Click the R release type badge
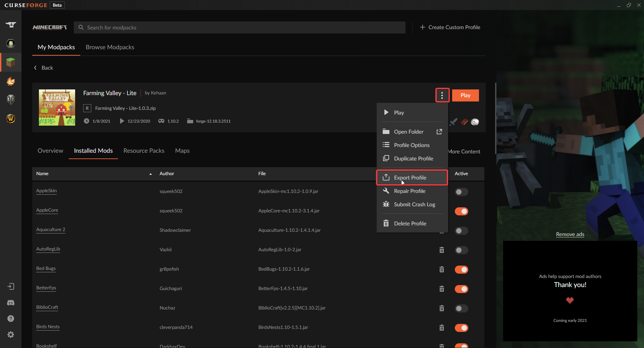644x348 pixels. pyautogui.click(x=87, y=108)
